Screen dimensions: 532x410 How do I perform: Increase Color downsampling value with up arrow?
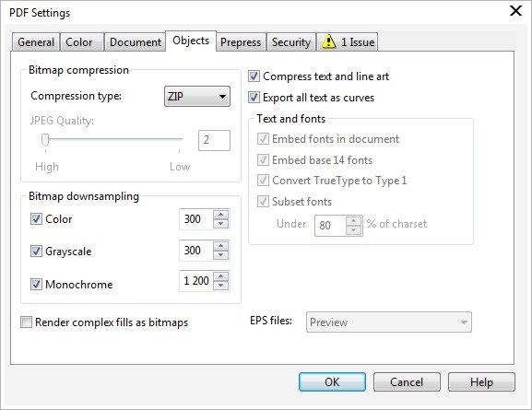[221, 215]
